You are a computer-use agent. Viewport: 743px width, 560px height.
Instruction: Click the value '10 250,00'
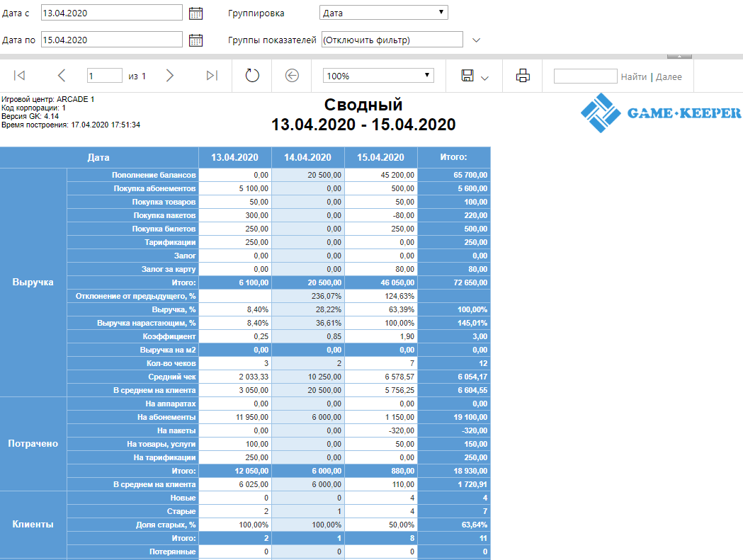coord(324,377)
